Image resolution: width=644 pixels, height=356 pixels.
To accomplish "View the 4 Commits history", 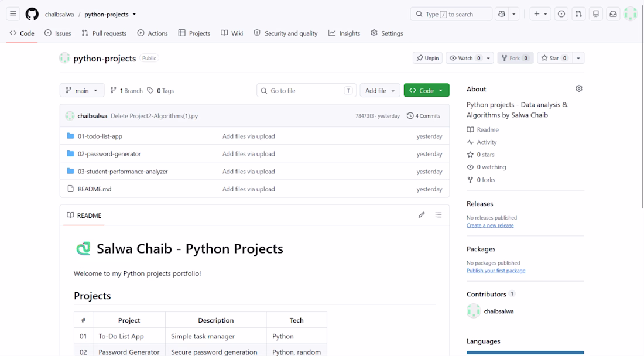I will 423,116.
